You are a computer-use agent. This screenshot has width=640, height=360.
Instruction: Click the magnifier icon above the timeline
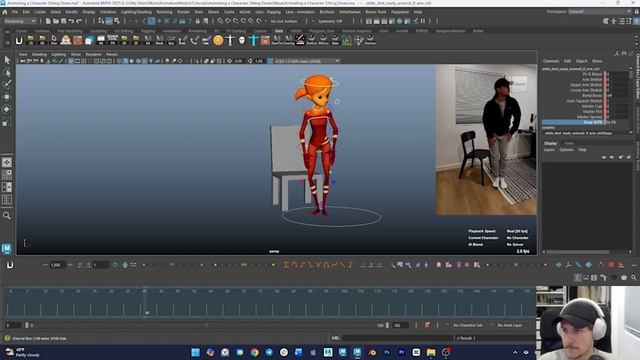tap(634, 278)
